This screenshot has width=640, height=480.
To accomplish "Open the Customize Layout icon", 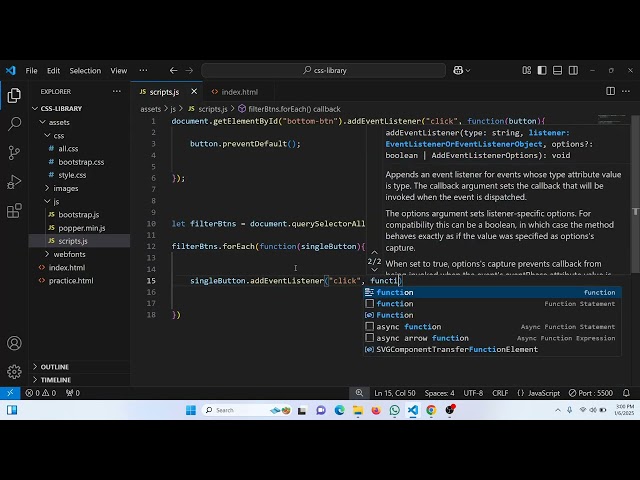I will coord(527,70).
